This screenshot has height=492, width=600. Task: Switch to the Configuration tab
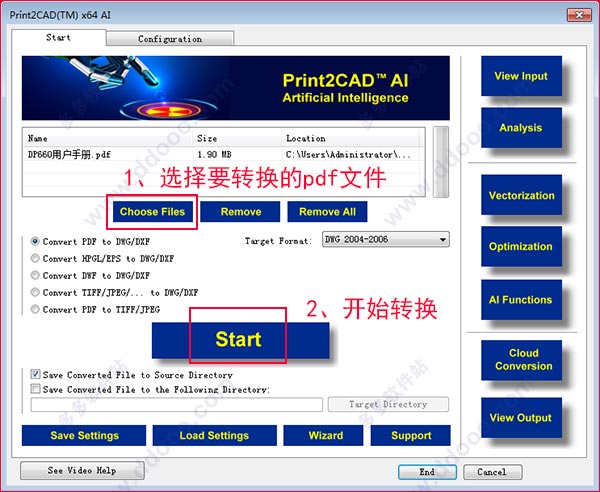(x=170, y=39)
